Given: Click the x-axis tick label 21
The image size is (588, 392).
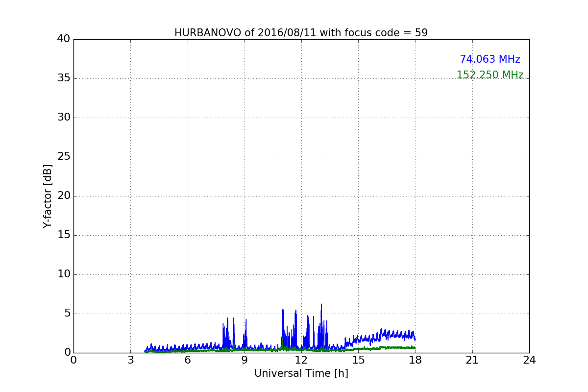Looking at the screenshot, I should click(472, 360).
